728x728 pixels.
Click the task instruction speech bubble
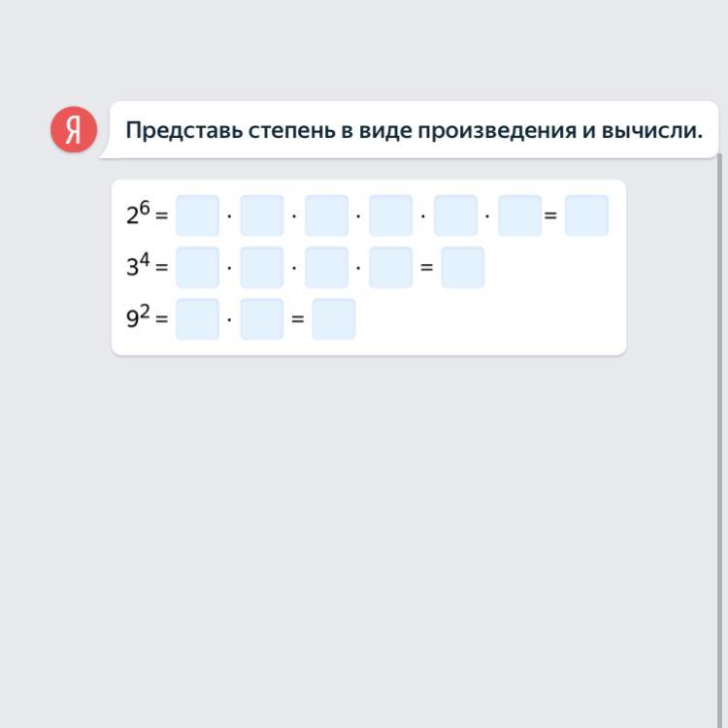tap(409, 129)
